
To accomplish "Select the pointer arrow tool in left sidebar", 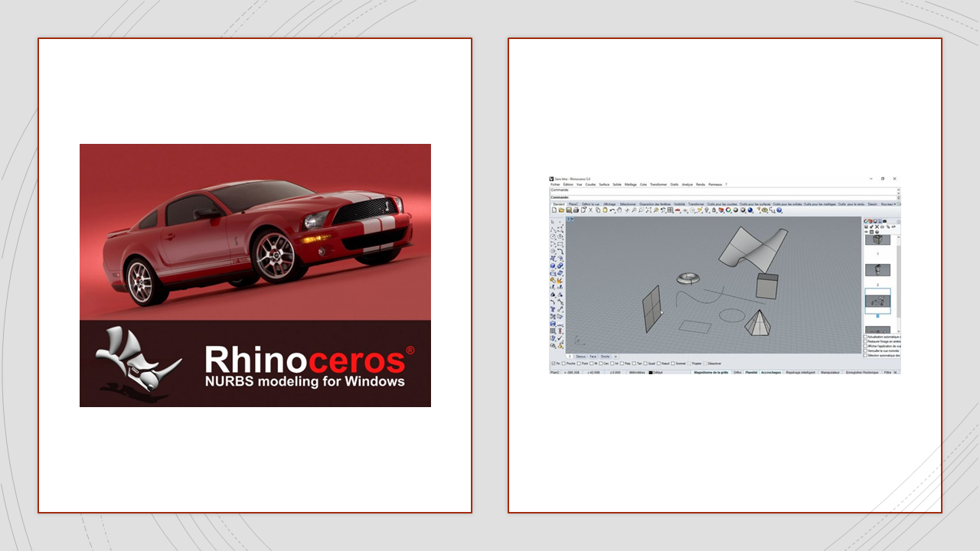I will 553,221.
